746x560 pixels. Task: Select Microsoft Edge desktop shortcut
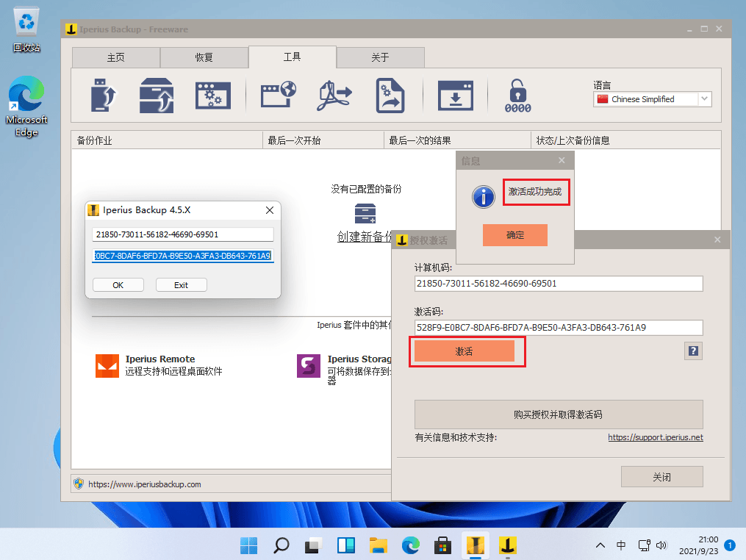pyautogui.click(x=26, y=107)
